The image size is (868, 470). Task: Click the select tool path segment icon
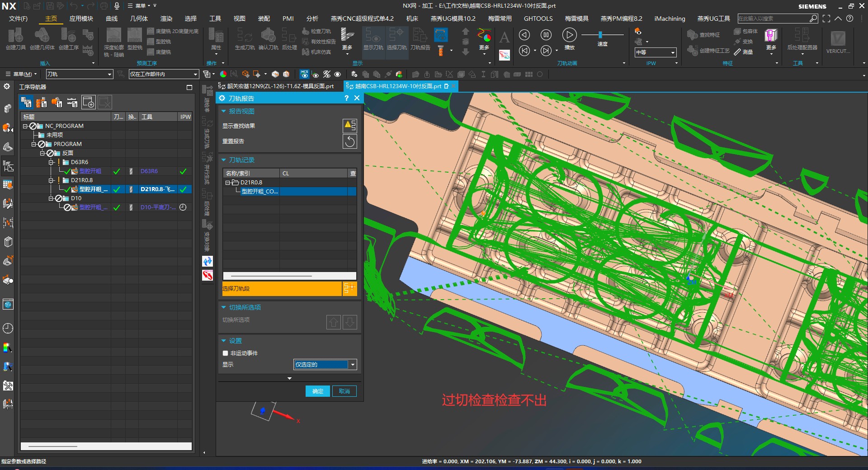(x=350, y=288)
